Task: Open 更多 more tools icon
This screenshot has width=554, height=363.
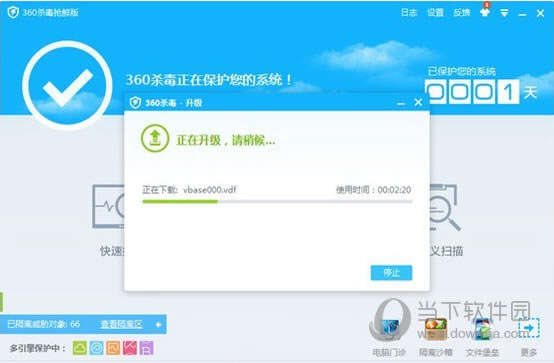Action: coord(529,329)
